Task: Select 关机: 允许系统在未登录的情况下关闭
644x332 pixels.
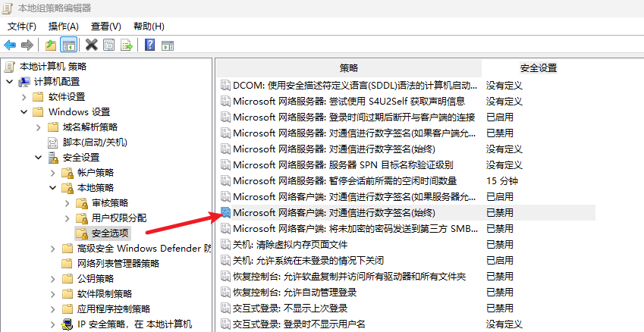Action: click(x=309, y=260)
